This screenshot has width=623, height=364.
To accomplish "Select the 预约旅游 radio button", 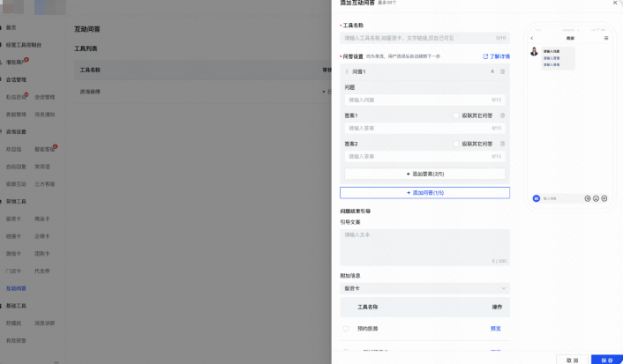I will [346, 328].
